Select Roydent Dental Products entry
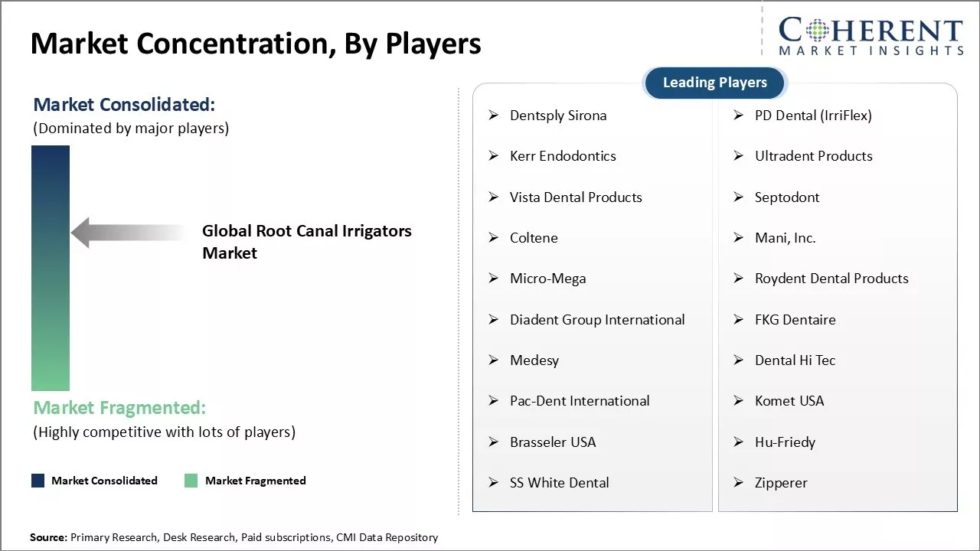 831,279
